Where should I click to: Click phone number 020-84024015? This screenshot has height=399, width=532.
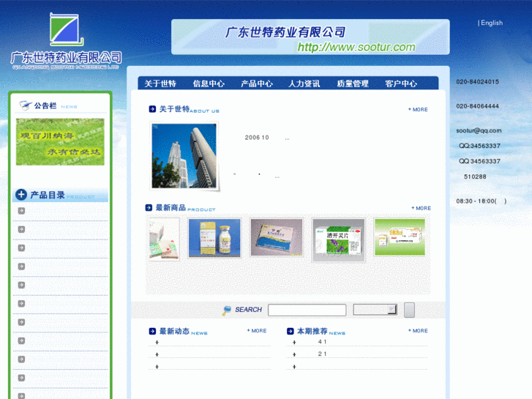click(477, 81)
